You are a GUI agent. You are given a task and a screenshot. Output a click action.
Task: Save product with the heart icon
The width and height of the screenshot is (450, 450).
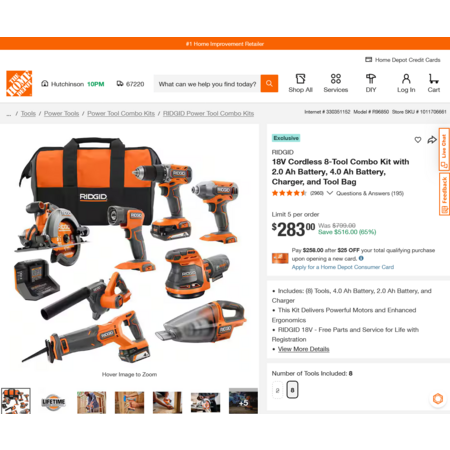pyautogui.click(x=418, y=140)
